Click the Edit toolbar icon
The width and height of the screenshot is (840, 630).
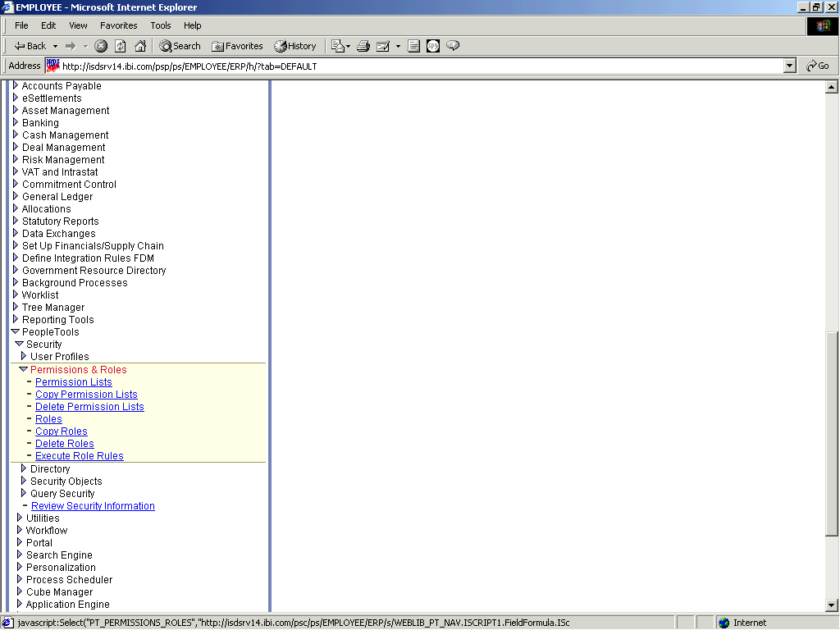(382, 46)
